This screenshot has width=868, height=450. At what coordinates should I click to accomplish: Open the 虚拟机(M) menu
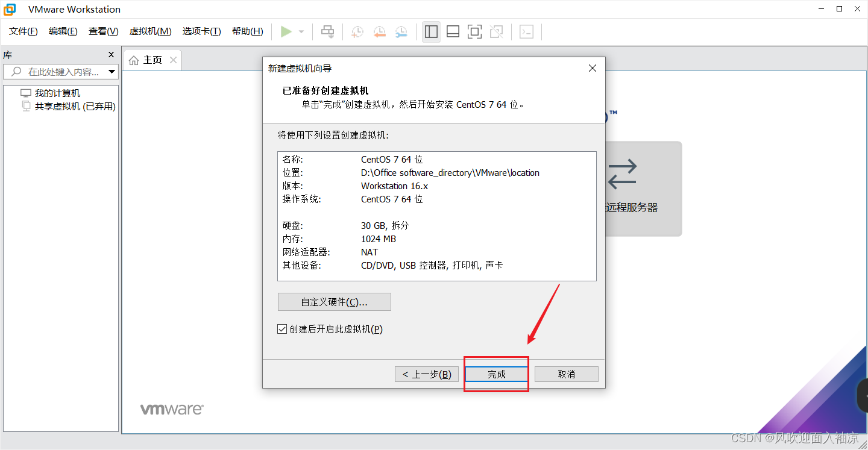coord(151,31)
